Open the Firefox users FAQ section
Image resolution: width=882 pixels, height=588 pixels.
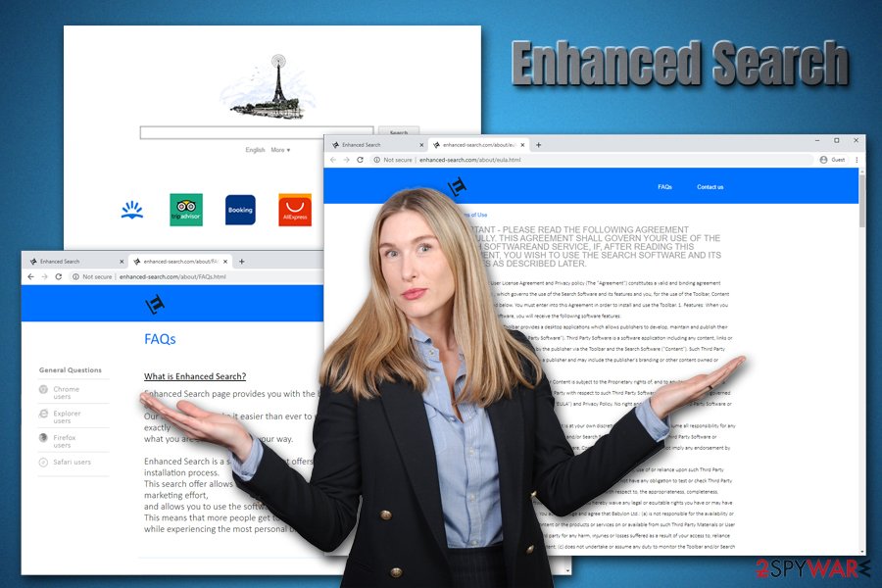click(64, 441)
